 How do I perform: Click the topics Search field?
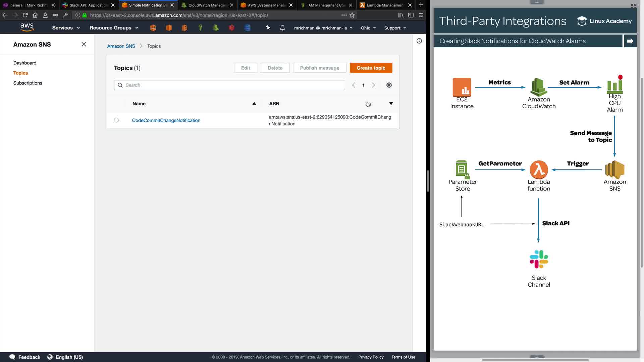[x=229, y=85]
